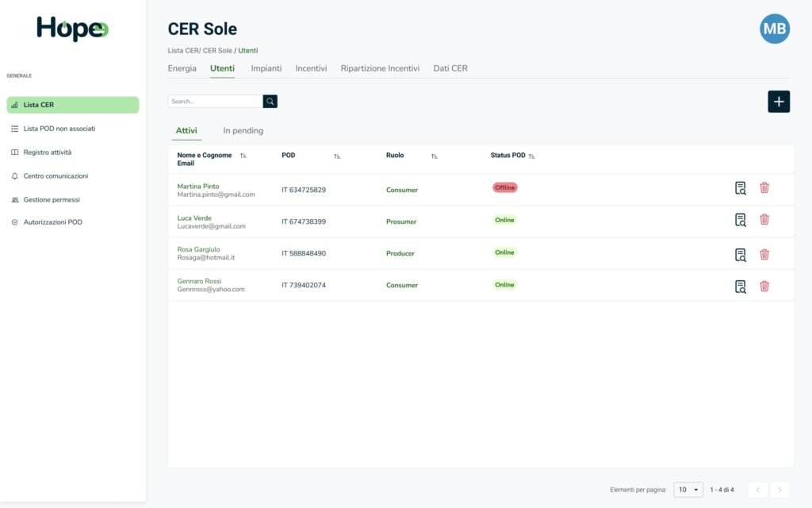The image size is (812, 508).
Task: Click the search magnifier icon button
Action: pos(270,102)
